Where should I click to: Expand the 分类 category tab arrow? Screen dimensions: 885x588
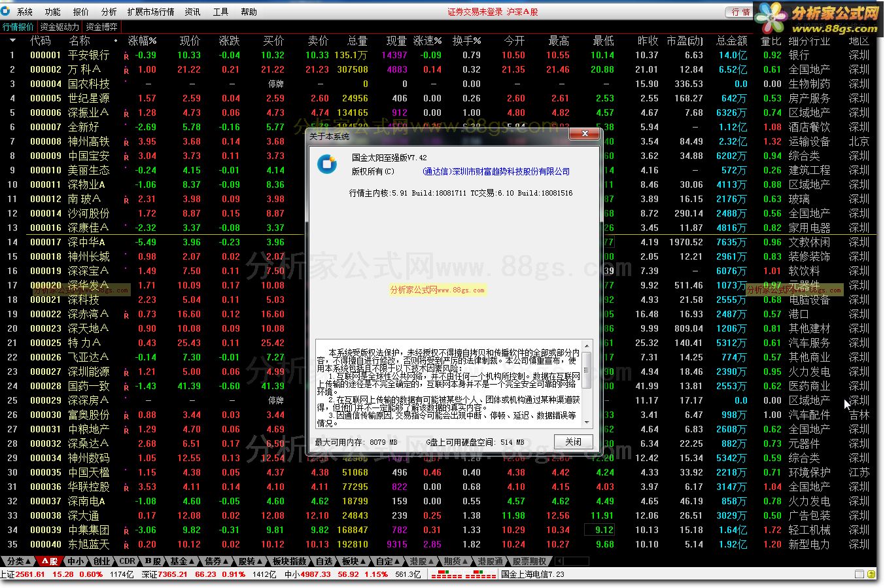(x=28, y=561)
